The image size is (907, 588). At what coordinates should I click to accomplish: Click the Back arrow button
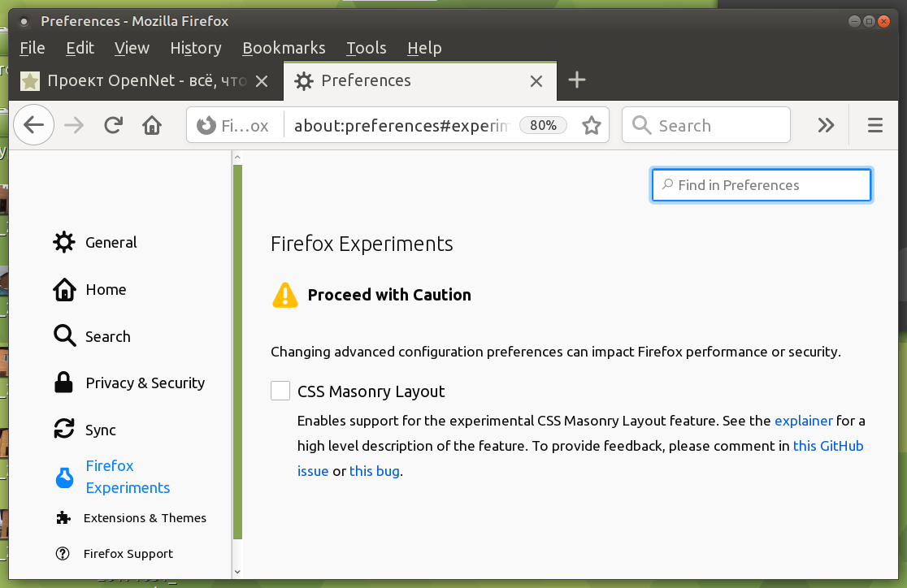33,126
